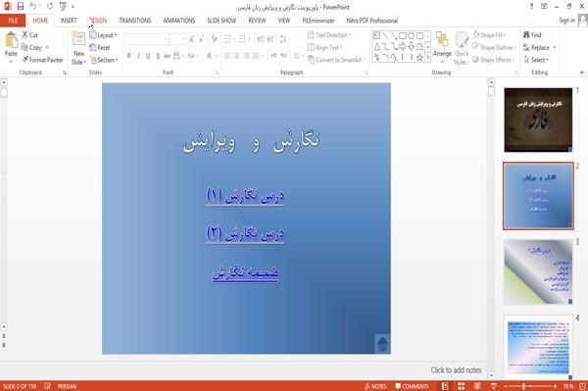
Task: Click the zoom slider handle
Action: 524,386
